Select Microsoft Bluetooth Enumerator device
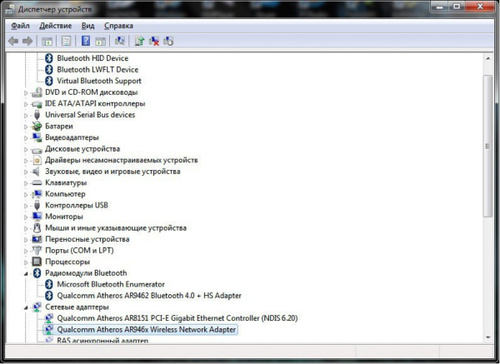500x364 pixels. pos(105,284)
